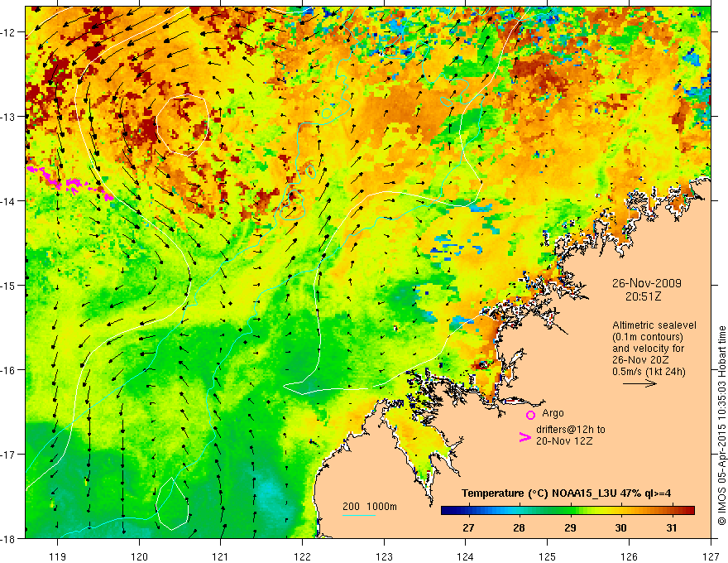This screenshot has height=563, width=728.
Task: Click the cyan 200 1000m depth line
Action: coord(359,515)
